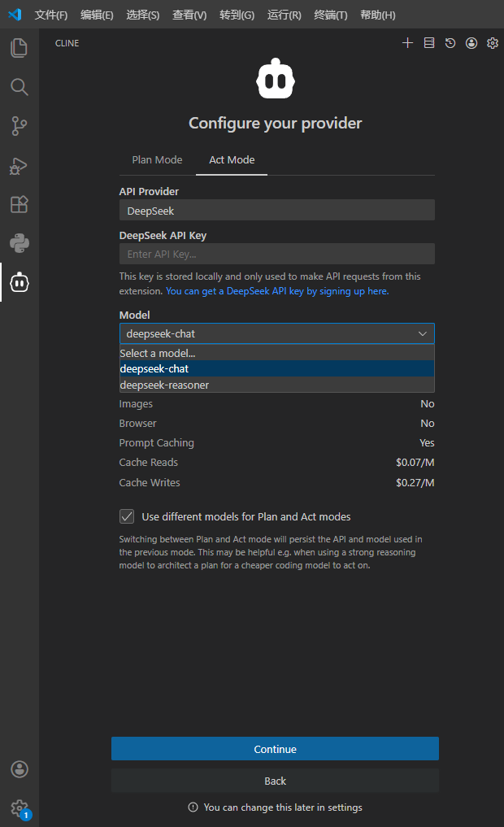Image resolution: width=504 pixels, height=827 pixels.
Task: Click the Images row label
Action: coord(136,404)
